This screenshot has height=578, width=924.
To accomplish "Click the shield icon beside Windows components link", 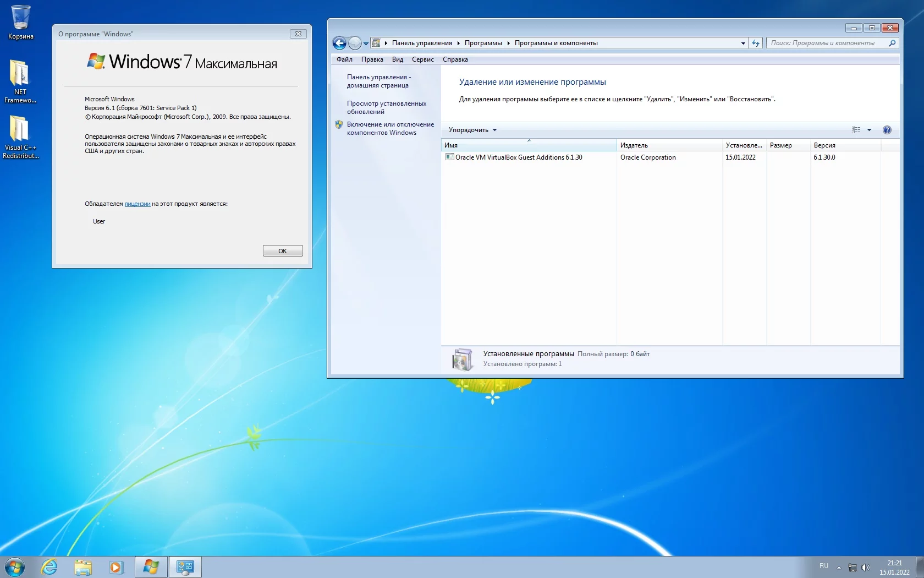I will (x=339, y=124).
